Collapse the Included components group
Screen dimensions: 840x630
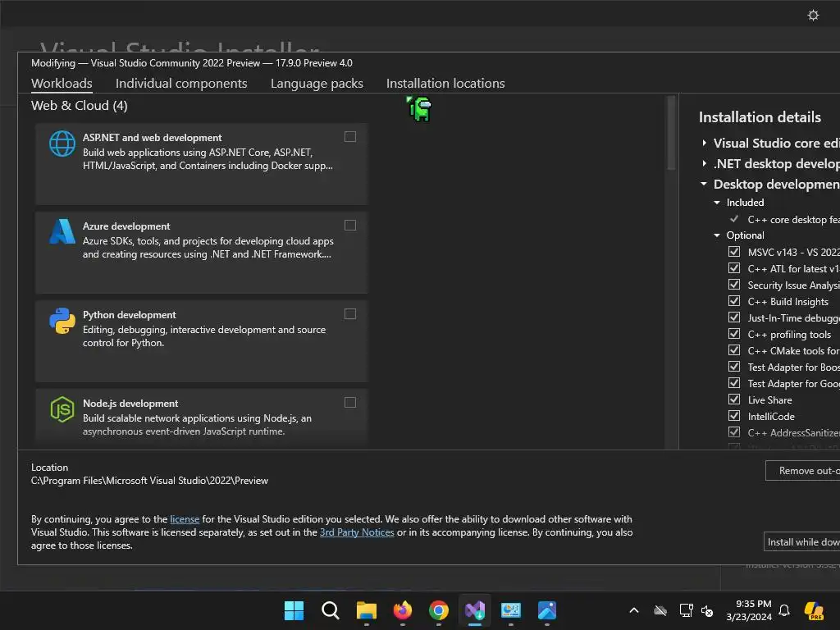coord(717,203)
